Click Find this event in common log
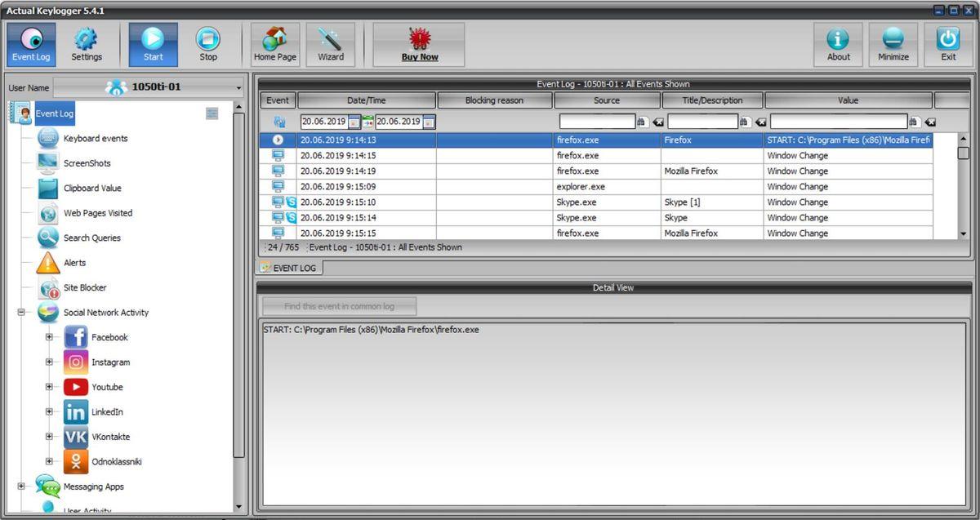The image size is (980, 520). click(339, 306)
